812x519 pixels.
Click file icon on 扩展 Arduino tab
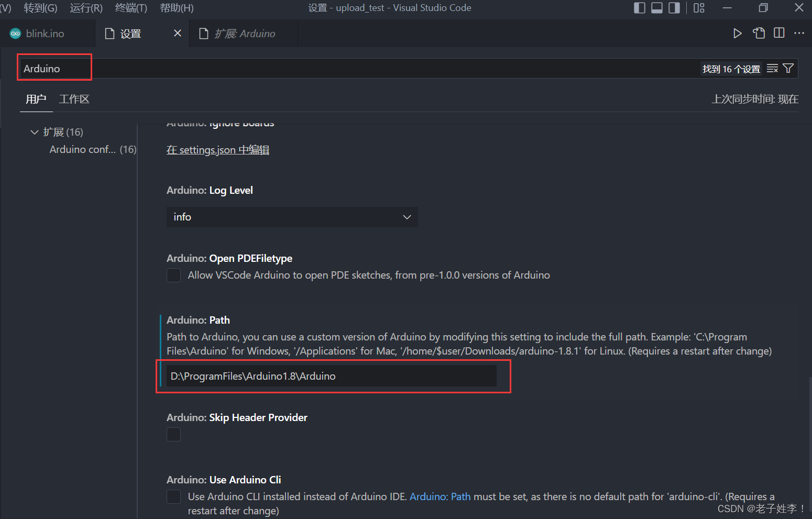[x=204, y=34]
